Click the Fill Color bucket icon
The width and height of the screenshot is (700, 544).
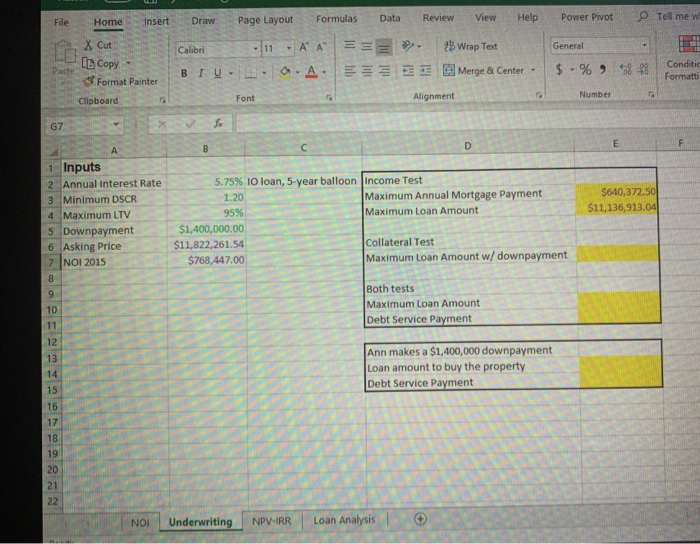pyautogui.click(x=285, y=72)
